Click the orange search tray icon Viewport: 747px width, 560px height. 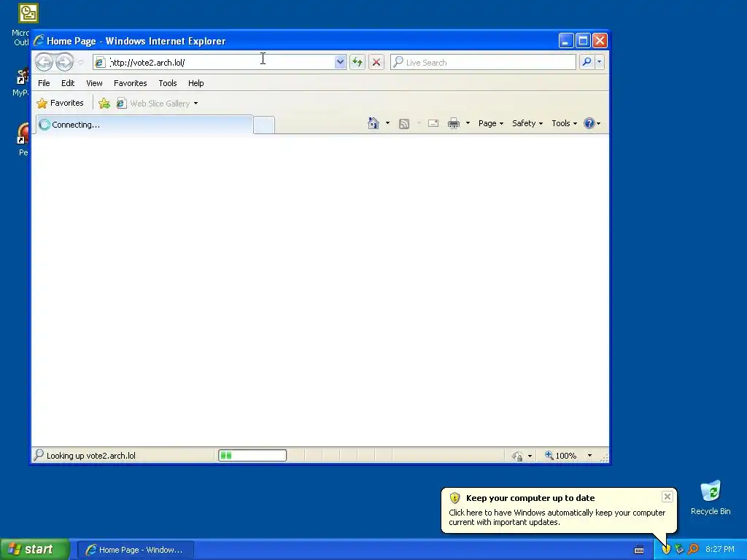693,549
